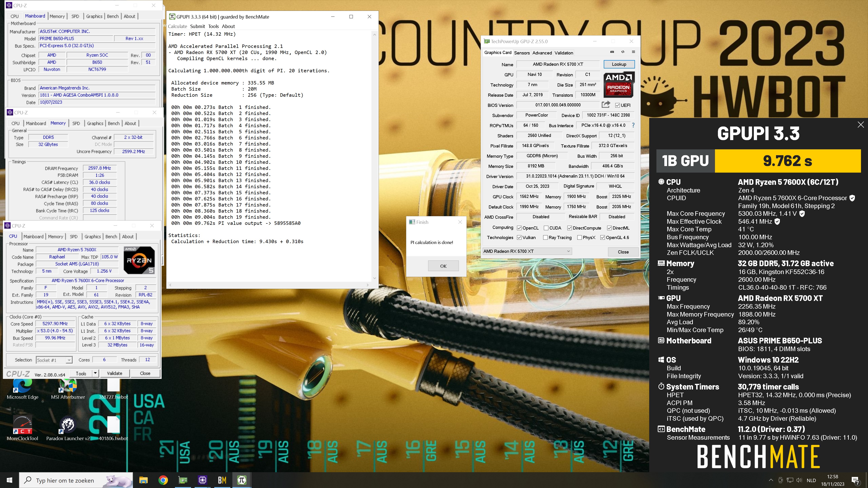The height and width of the screenshot is (488, 868).
Task: Open Google Chrome from the taskbar
Action: pos(163,480)
